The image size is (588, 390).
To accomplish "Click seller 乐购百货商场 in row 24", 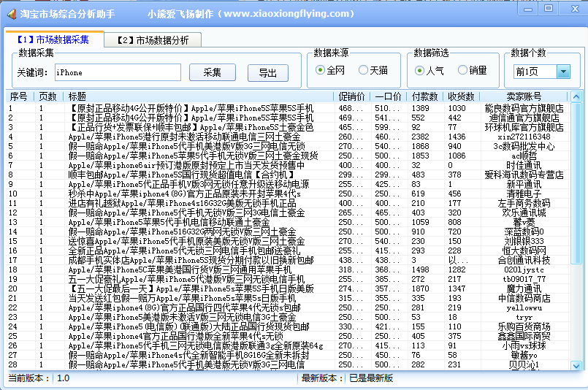I will pos(524,327).
